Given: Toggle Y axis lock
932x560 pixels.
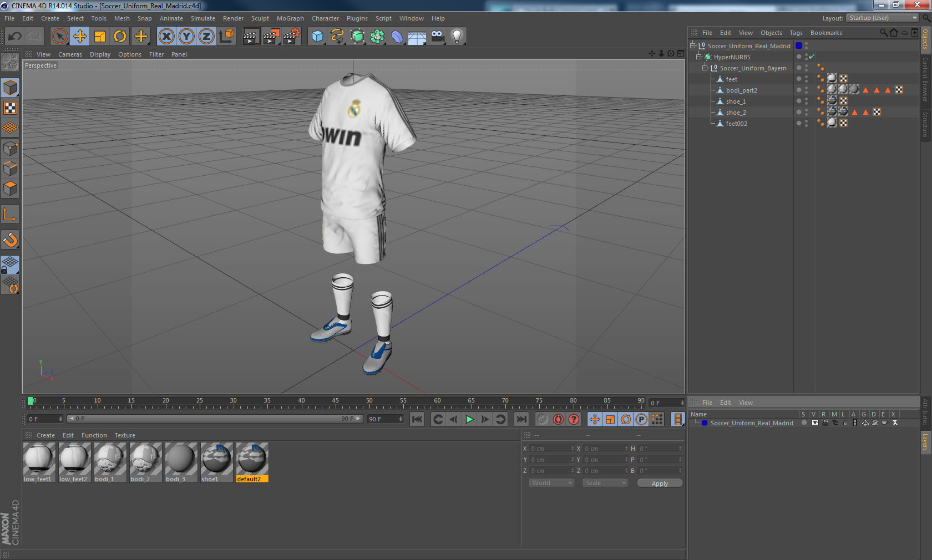Looking at the screenshot, I should click(x=186, y=37).
